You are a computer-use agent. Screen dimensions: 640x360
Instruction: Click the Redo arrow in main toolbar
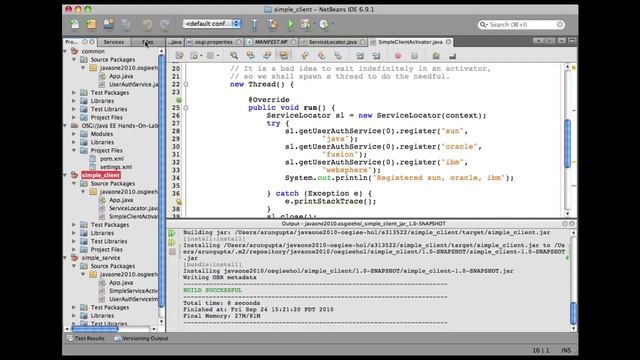pyautogui.click(x=164, y=24)
